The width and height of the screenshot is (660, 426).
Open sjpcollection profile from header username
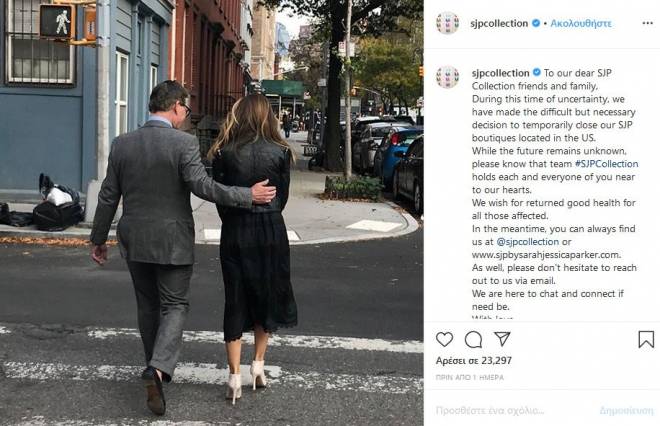click(499, 24)
